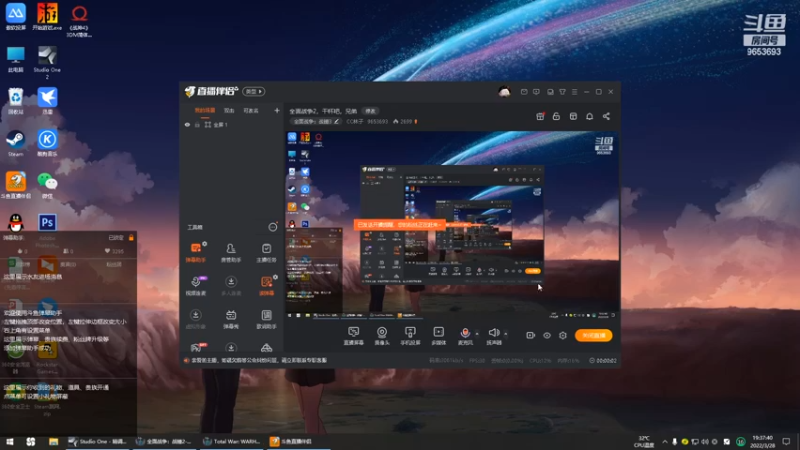Open the 多人连麦 multi-user download tool
800x450 pixels.
pos(231,286)
